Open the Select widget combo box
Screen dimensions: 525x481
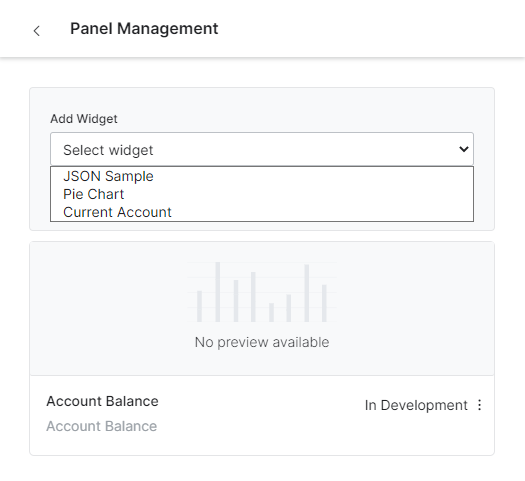(262, 149)
